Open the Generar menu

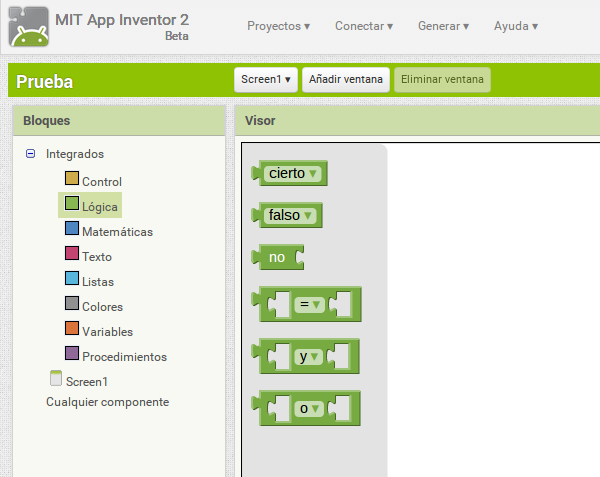pyautogui.click(x=443, y=26)
